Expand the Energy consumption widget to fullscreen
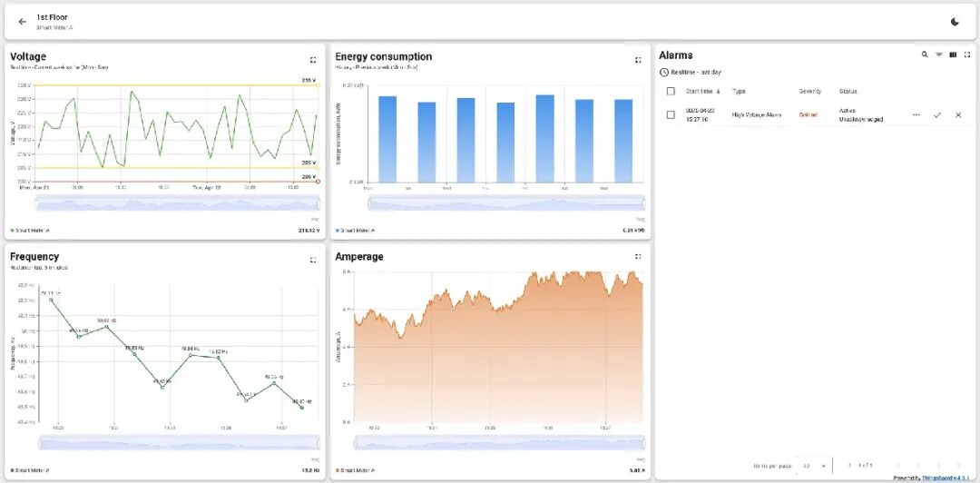Image resolution: width=980 pixels, height=483 pixels. click(638, 60)
